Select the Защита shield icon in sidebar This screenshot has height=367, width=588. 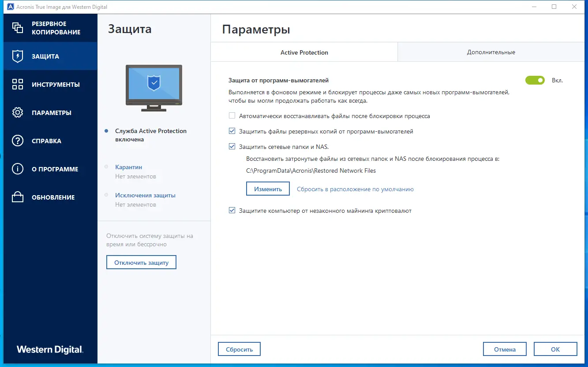coord(17,56)
